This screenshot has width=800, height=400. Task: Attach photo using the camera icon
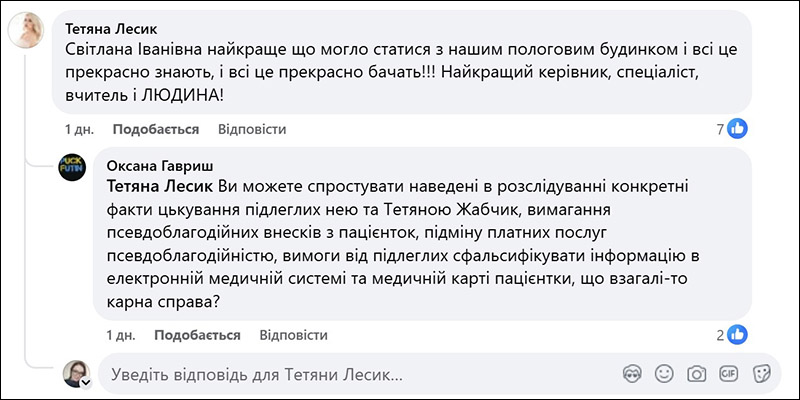tap(696, 374)
